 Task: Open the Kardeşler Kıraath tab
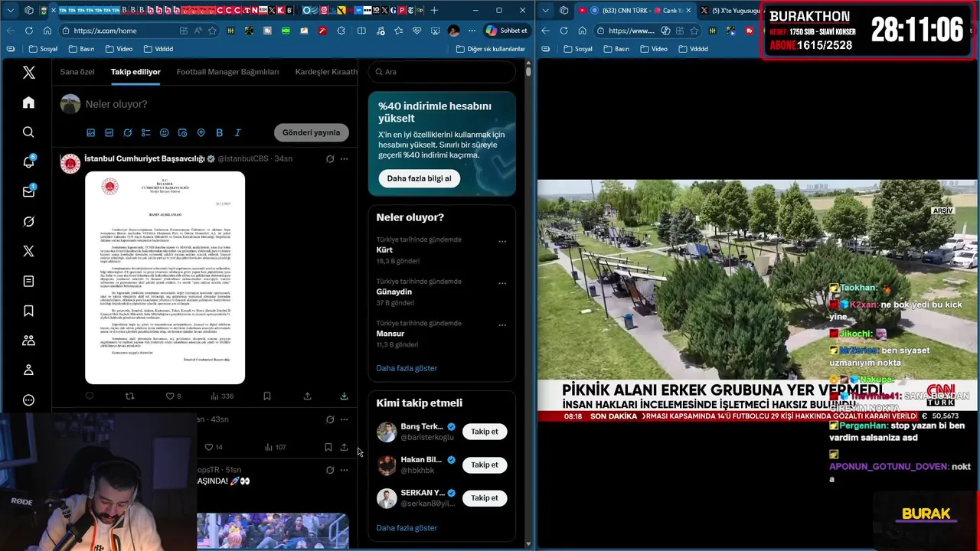click(326, 72)
